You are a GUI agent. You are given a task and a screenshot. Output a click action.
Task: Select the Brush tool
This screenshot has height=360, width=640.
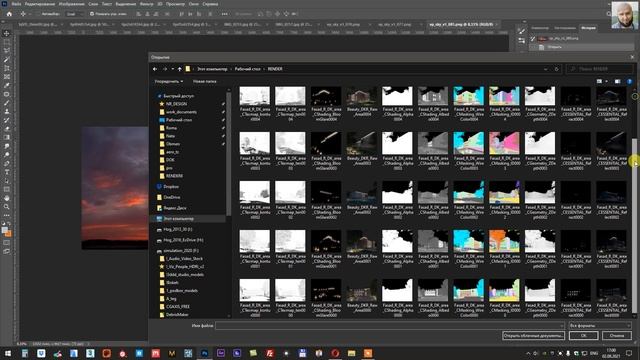[x=7, y=103]
